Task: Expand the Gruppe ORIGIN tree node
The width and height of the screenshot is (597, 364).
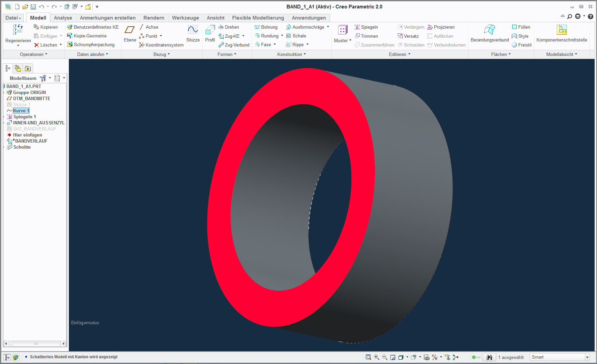Action: pos(4,92)
